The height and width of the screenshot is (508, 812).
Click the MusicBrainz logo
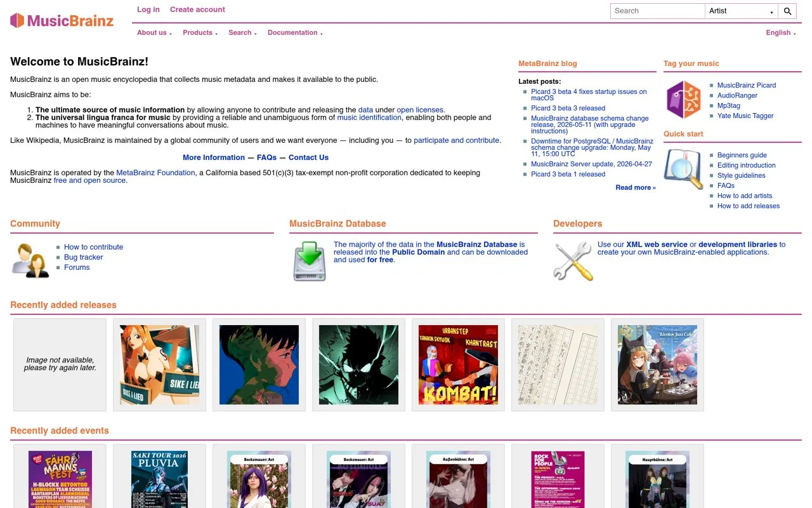click(62, 20)
